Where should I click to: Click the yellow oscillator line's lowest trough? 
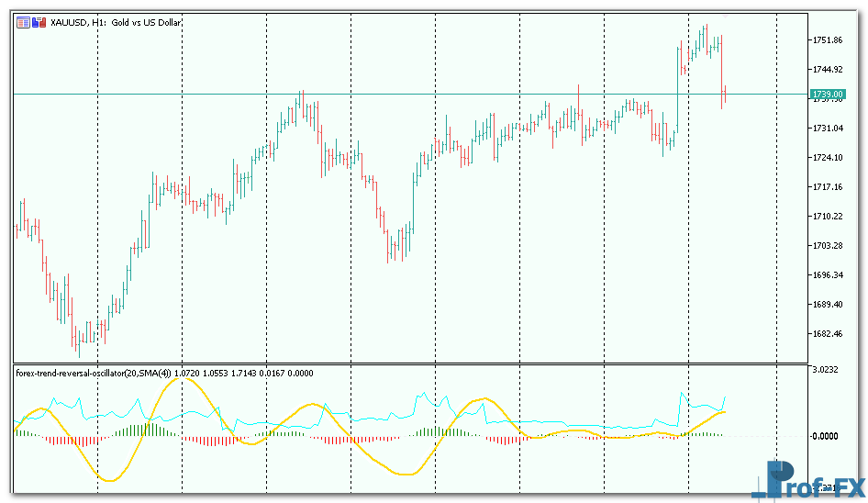(x=110, y=480)
